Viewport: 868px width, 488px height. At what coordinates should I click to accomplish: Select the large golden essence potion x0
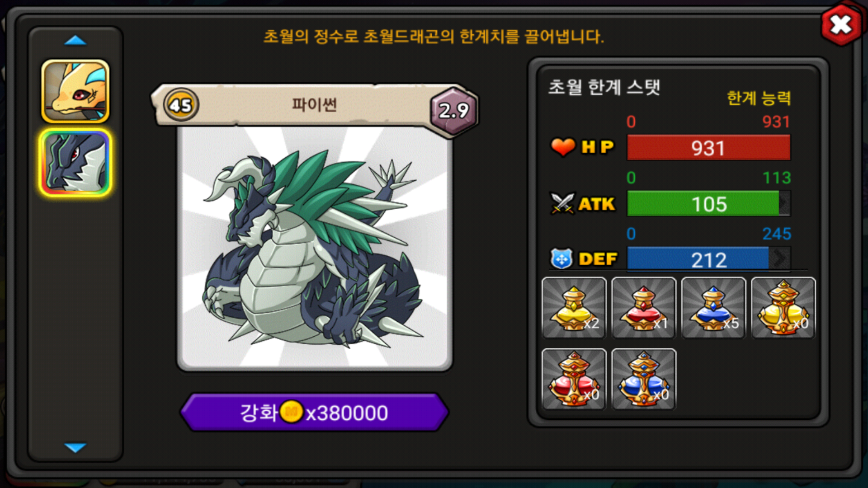click(783, 308)
